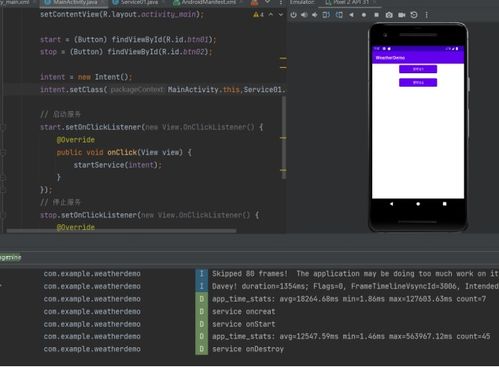Go to previous highlighted error arrow
Image resolution: width=499 pixels, height=367 pixels.
pos(271,15)
